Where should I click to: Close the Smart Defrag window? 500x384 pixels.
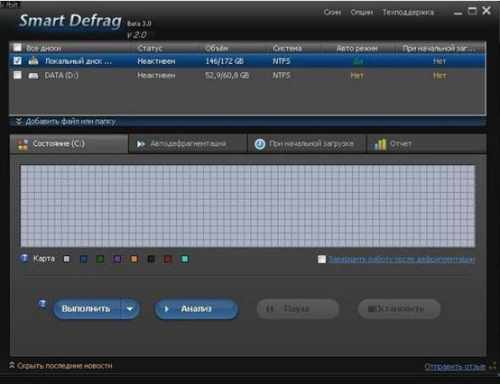[x=487, y=11]
